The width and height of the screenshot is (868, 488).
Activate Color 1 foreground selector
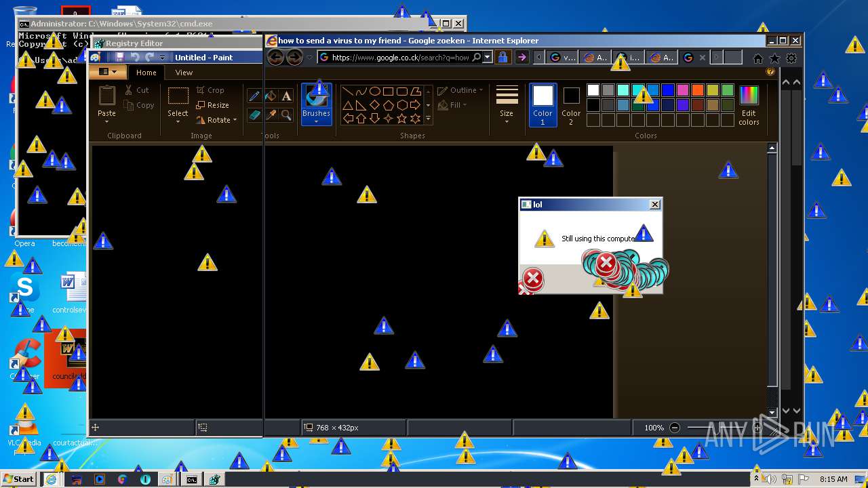click(542, 104)
